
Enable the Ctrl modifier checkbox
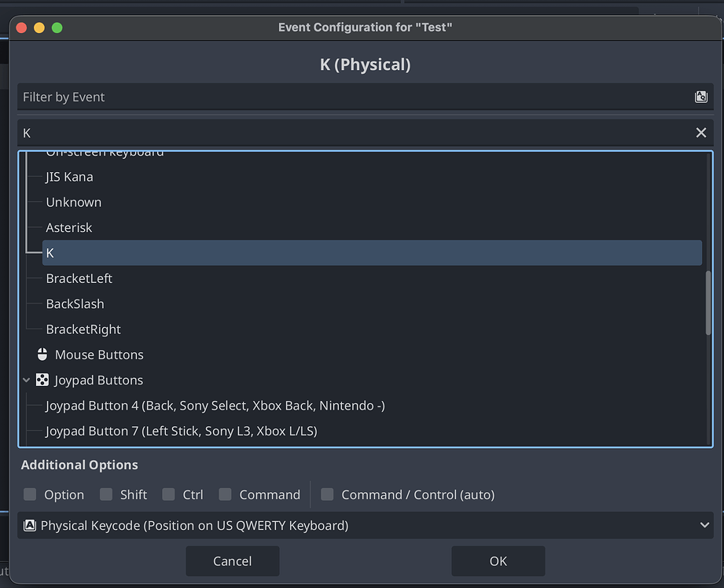(x=167, y=494)
